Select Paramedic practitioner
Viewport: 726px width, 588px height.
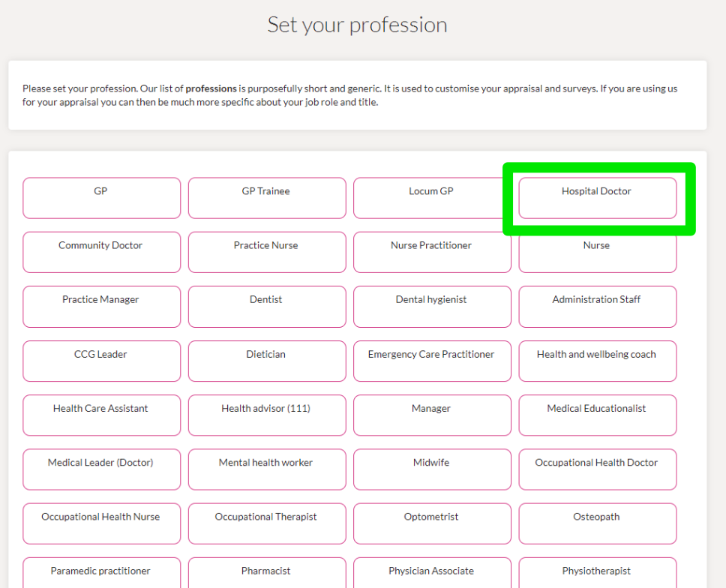(x=101, y=573)
